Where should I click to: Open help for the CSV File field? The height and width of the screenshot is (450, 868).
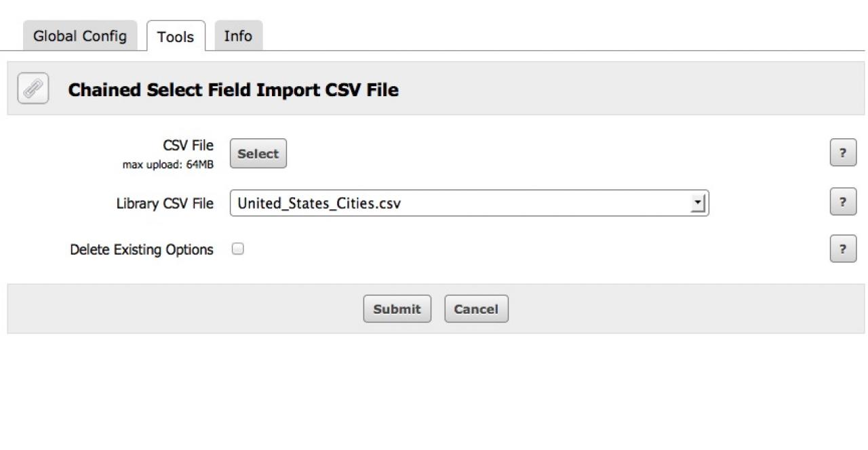pos(843,153)
